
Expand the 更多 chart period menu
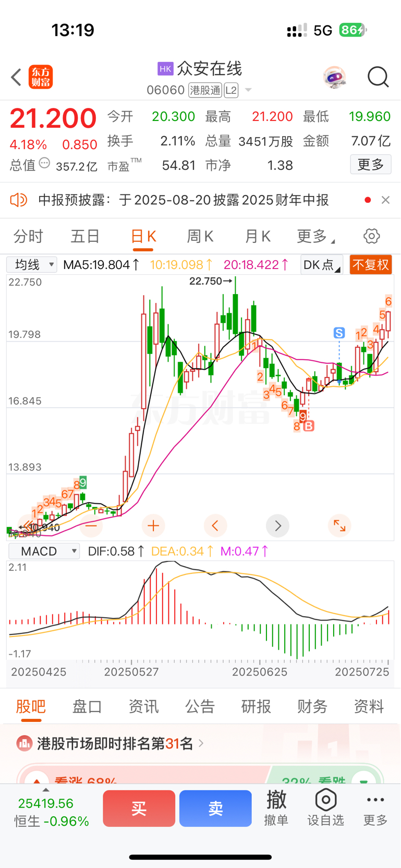click(x=315, y=237)
